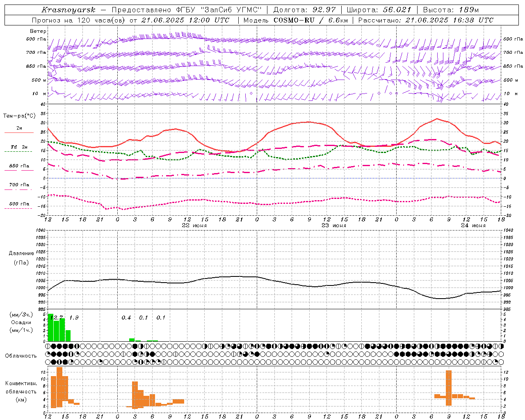This screenshot has height=420, width=525.
Task: Select the 'Давление' pressure panel label
Action: 21,253
